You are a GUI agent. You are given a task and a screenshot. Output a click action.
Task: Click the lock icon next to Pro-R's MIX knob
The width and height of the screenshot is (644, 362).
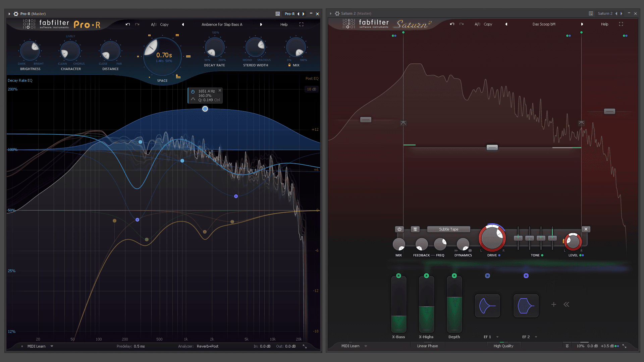(289, 65)
